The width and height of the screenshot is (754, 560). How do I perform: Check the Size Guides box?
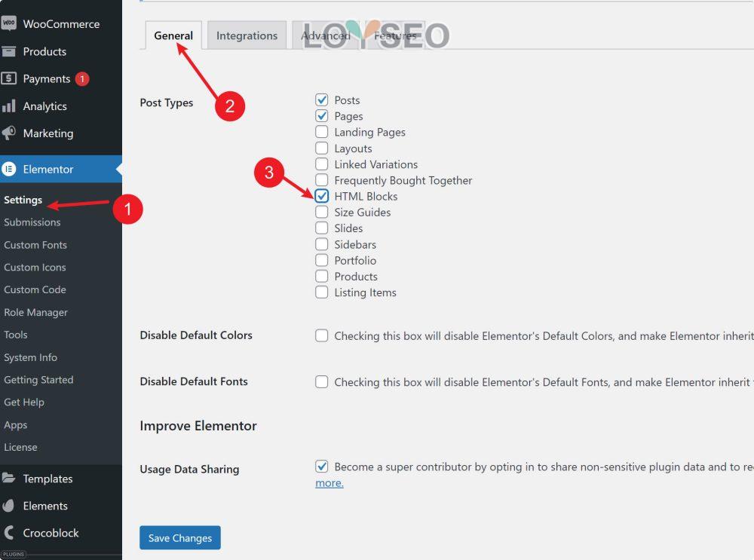click(322, 212)
